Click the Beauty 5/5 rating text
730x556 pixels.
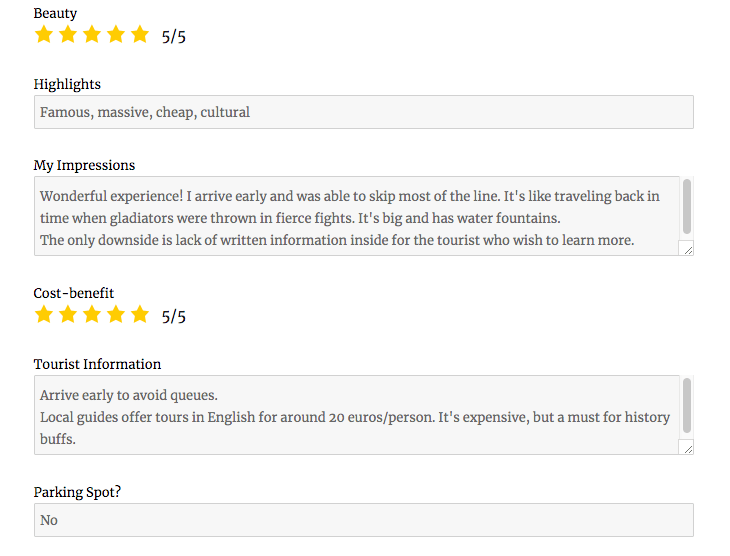click(x=174, y=37)
